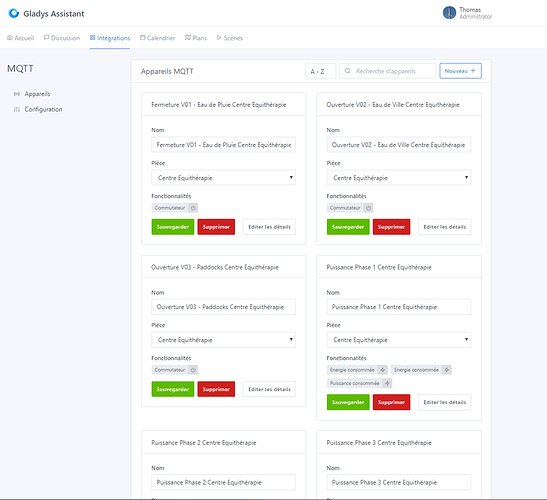The image size is (547, 500).
Task: Click first Energie consommée icon, Phase 1
Action: tap(383, 370)
